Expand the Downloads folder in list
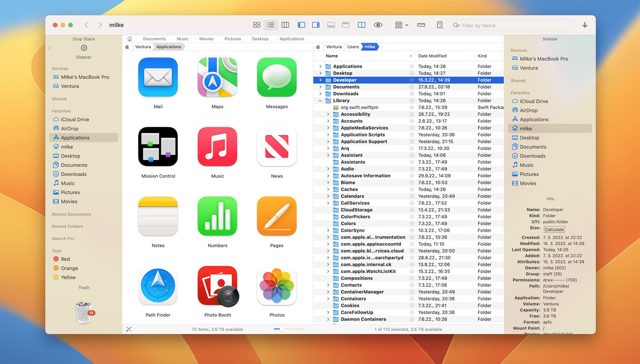 [x=320, y=94]
